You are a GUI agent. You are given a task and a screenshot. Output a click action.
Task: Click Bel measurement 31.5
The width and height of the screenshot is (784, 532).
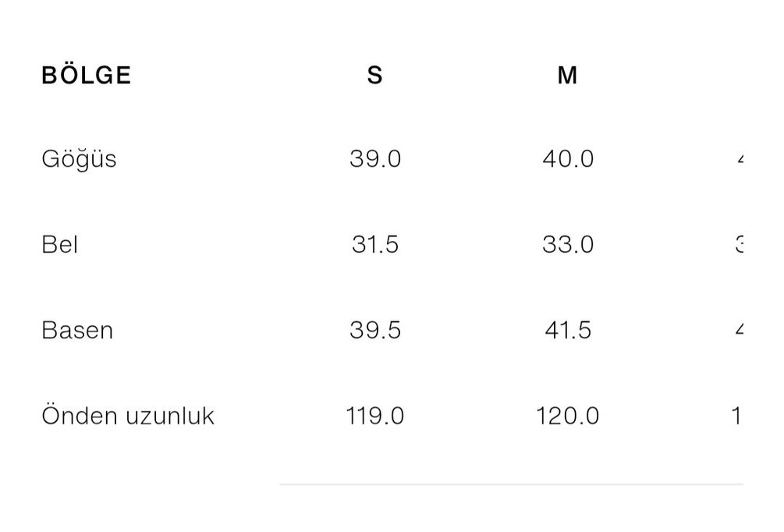pyautogui.click(x=375, y=245)
